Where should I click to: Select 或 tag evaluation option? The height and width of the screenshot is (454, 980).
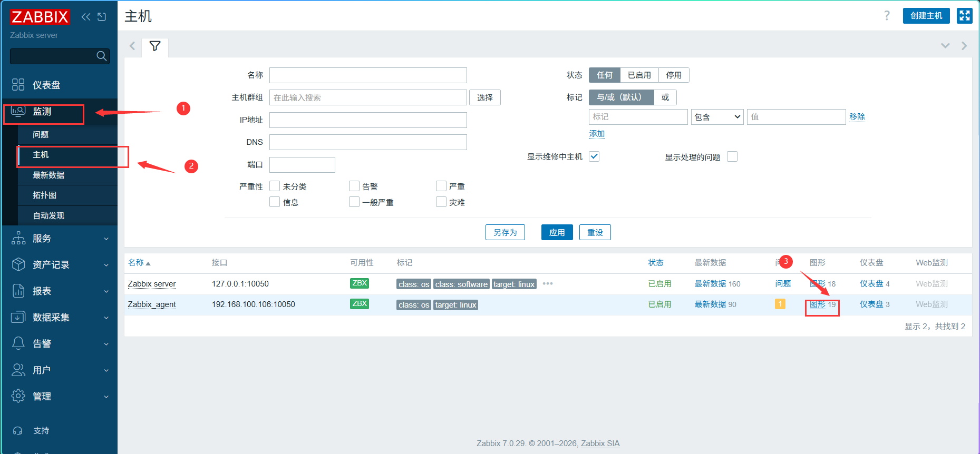665,97
